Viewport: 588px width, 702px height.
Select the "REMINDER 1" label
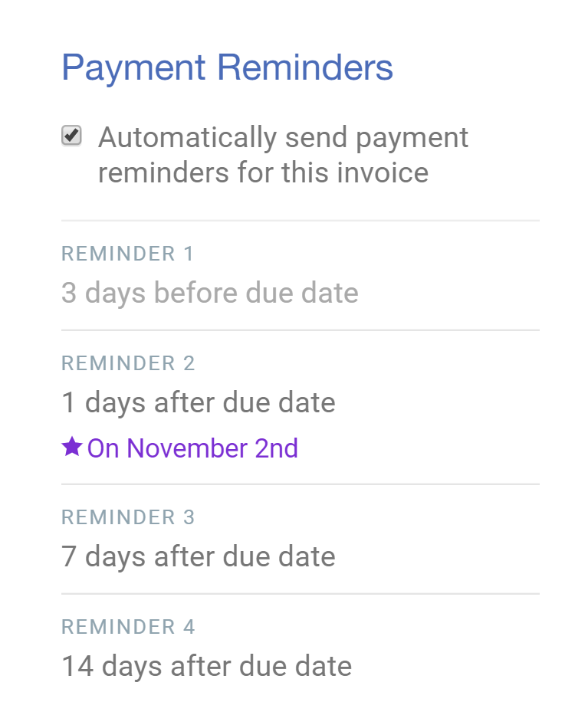(128, 254)
